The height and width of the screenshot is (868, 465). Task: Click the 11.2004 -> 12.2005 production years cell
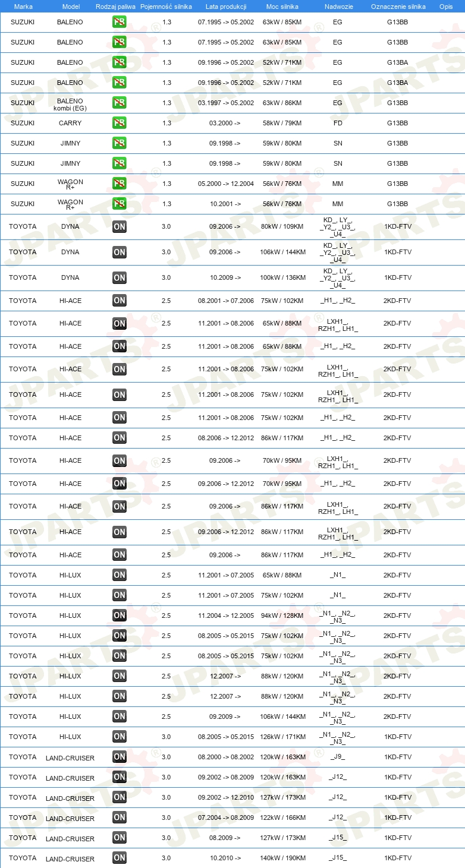226,616
